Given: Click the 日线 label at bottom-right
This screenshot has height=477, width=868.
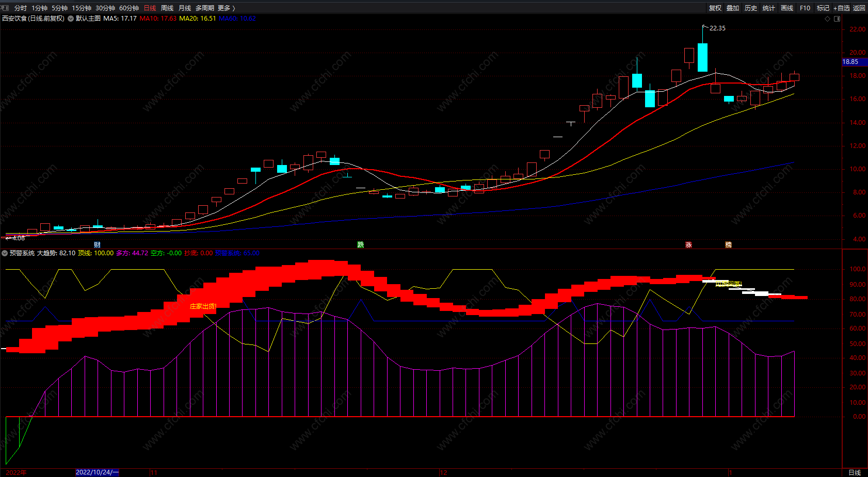Looking at the screenshot, I should coord(855,472).
